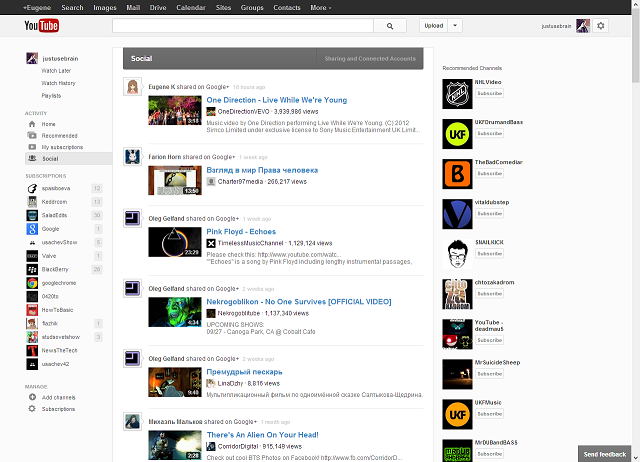Click the Премудрый пескарь video thumbnail
Image resolution: width=640 pixels, height=462 pixels.
point(175,382)
